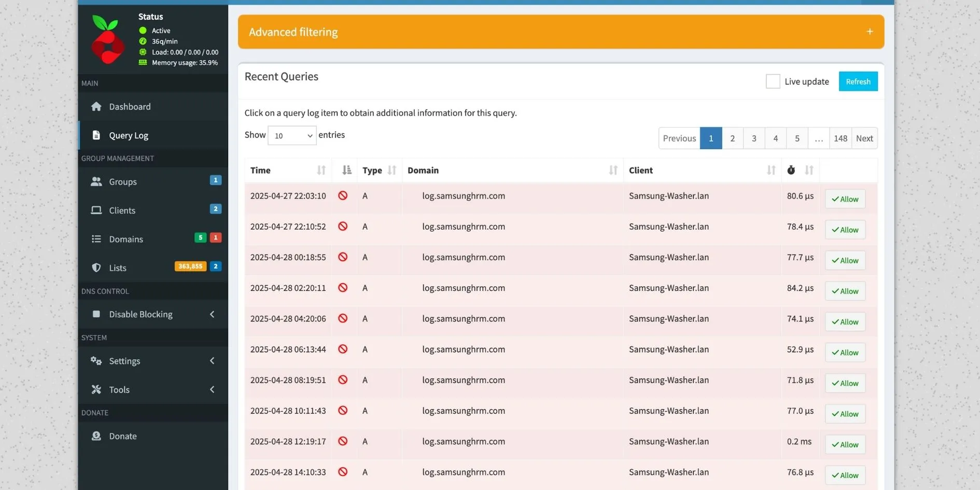This screenshot has width=980, height=490.
Task: Go to page 5
Action: point(797,138)
